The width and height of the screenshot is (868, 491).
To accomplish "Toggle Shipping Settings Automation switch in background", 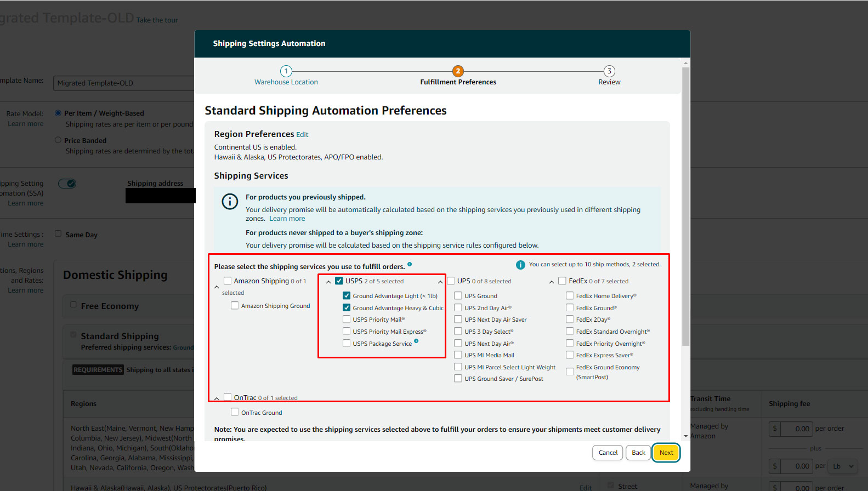I will coord(67,184).
